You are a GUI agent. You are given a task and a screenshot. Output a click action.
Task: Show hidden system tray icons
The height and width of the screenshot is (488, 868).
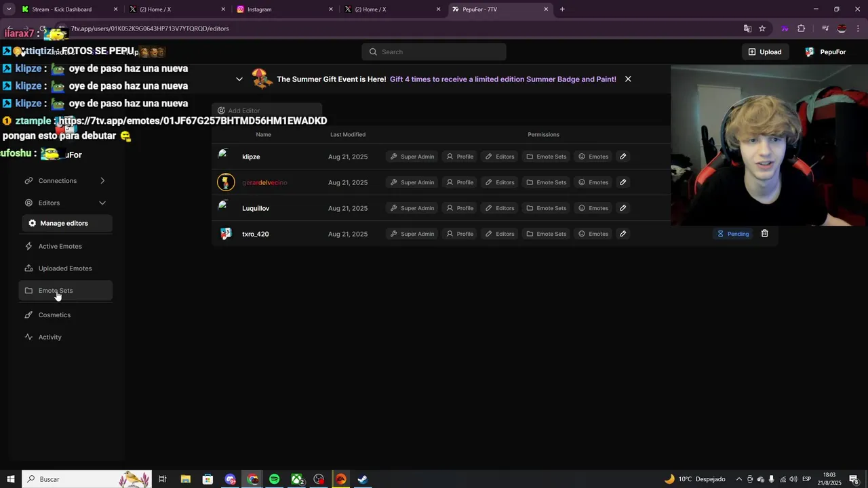click(x=739, y=479)
